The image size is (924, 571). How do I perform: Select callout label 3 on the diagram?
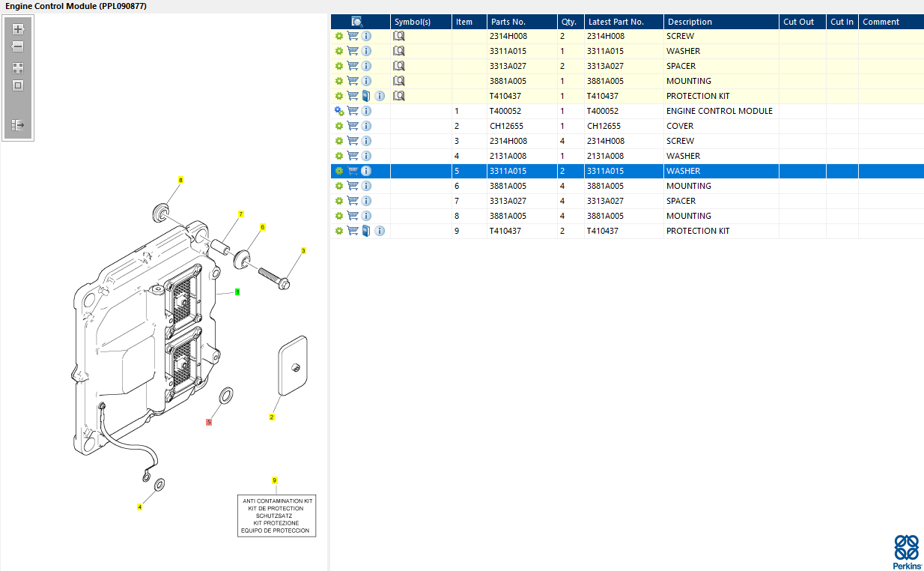click(x=303, y=250)
